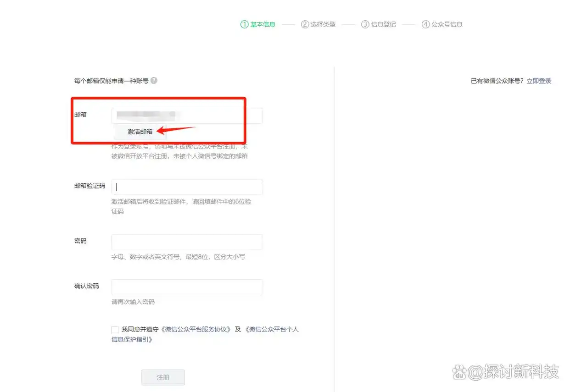Click the 确认密码 input field
Viewport: 570px width, 392px height.
(187, 287)
